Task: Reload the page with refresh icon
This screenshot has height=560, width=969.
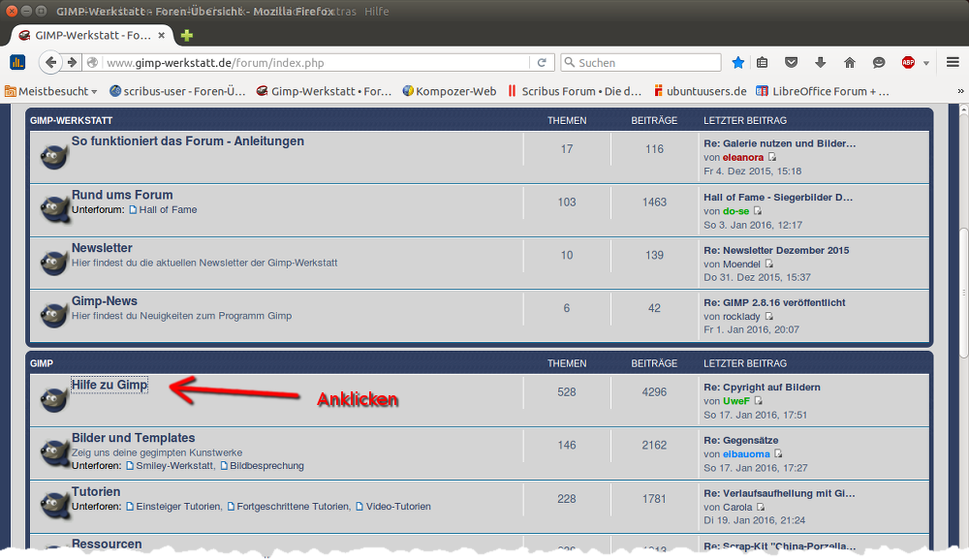Action: (542, 62)
